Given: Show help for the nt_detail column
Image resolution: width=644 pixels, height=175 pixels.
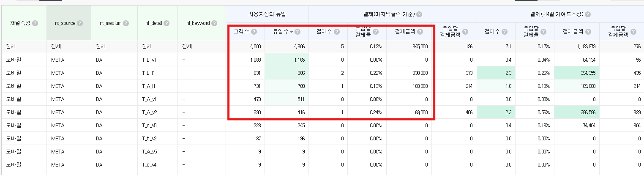Looking at the screenshot, I should (x=165, y=23).
